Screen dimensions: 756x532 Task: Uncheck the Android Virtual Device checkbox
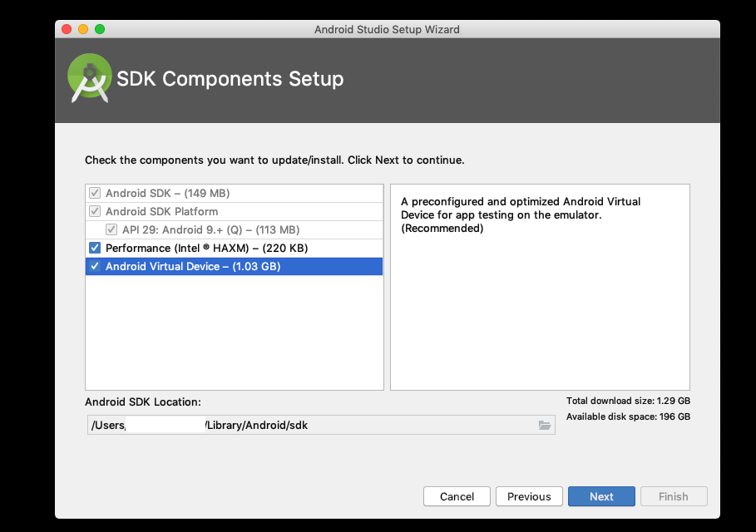tap(95, 267)
